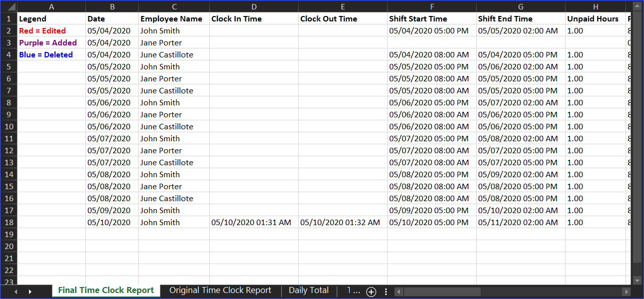
Task: Switch to Final Time Clock Report tab
Action: (106, 291)
